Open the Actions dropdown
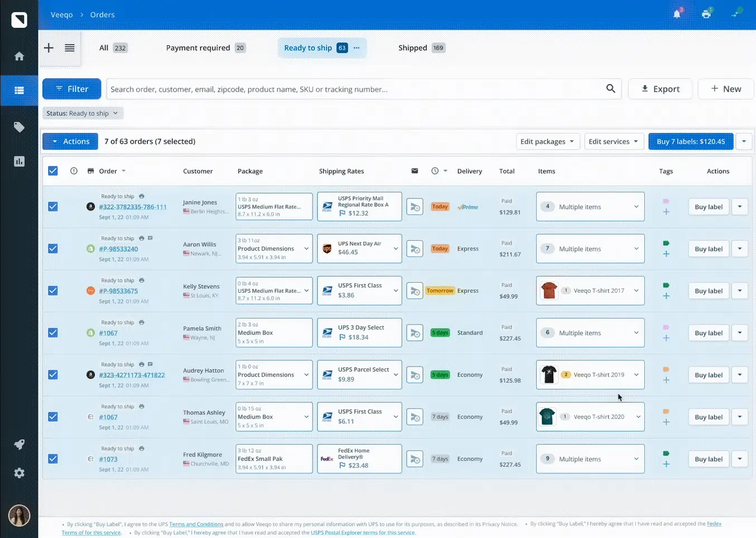 click(70, 141)
